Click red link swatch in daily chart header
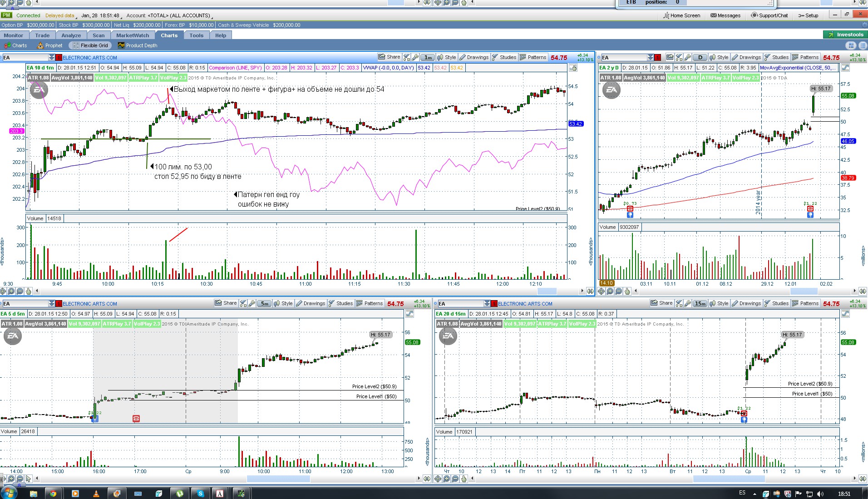Viewport: 868px width, 499px height. coord(657,57)
